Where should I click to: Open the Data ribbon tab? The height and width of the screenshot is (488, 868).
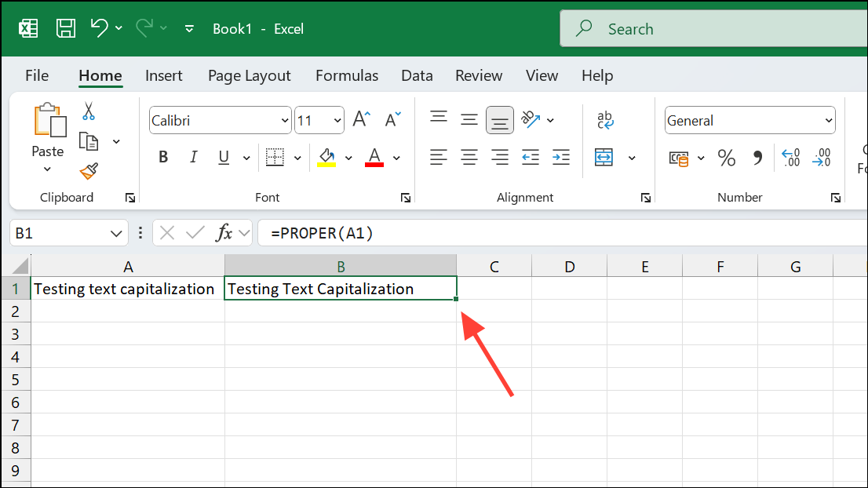[417, 75]
